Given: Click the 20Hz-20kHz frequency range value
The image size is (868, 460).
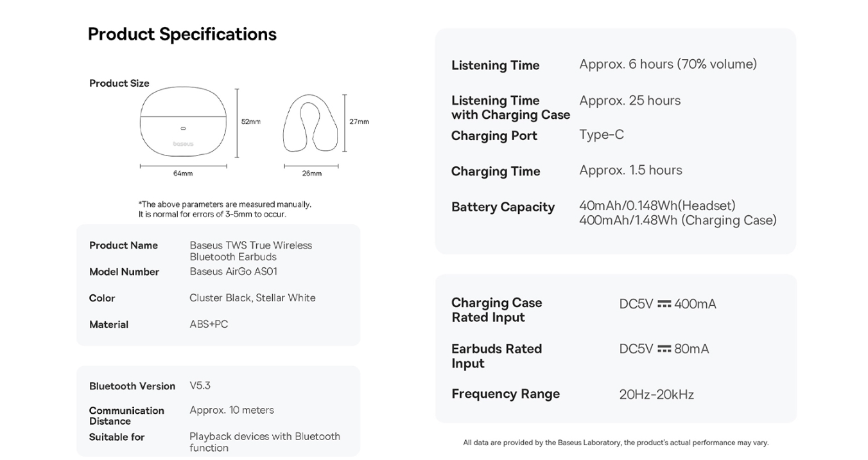Looking at the screenshot, I should click(x=657, y=394).
